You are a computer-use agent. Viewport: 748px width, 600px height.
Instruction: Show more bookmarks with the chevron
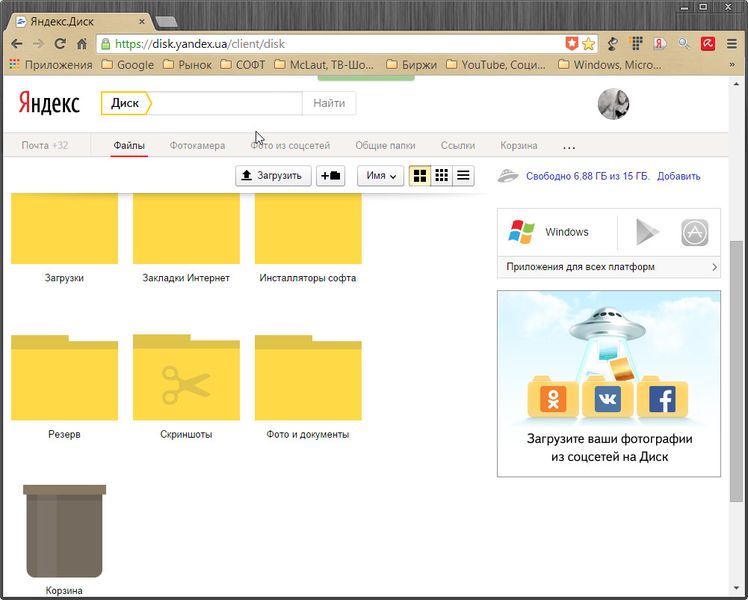[732, 64]
